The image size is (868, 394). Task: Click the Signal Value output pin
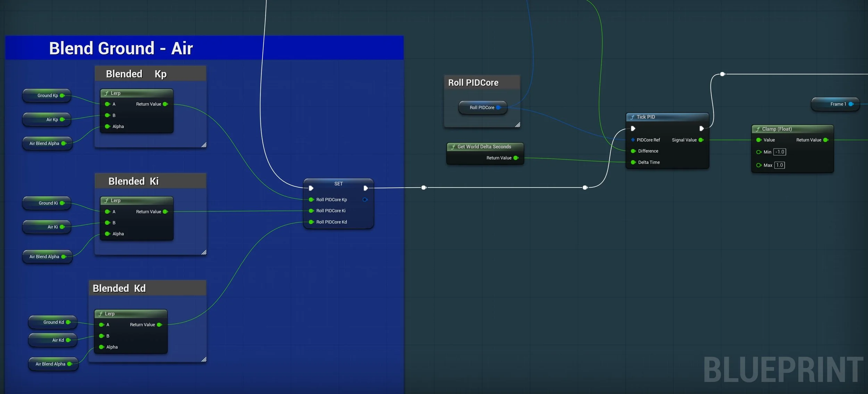[701, 140]
